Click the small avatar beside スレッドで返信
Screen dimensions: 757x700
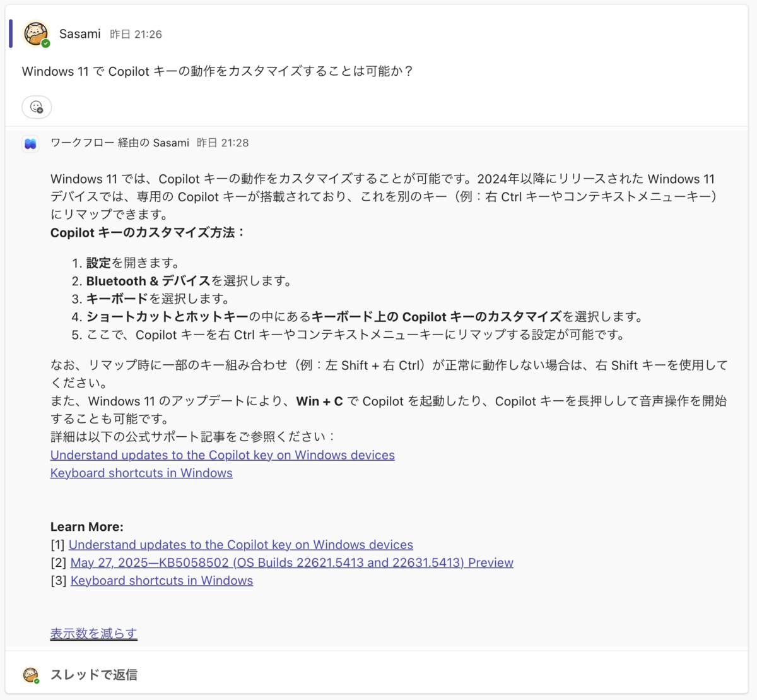pos(30,675)
